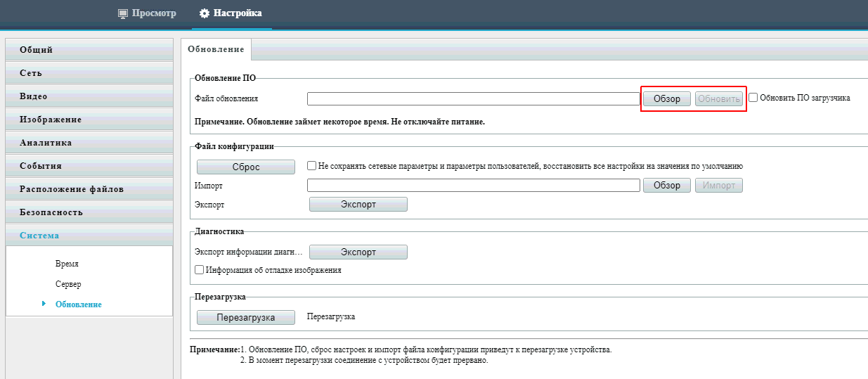Expand the Сеть sidebar section
Viewport: 868px width, 379px height.
point(89,73)
